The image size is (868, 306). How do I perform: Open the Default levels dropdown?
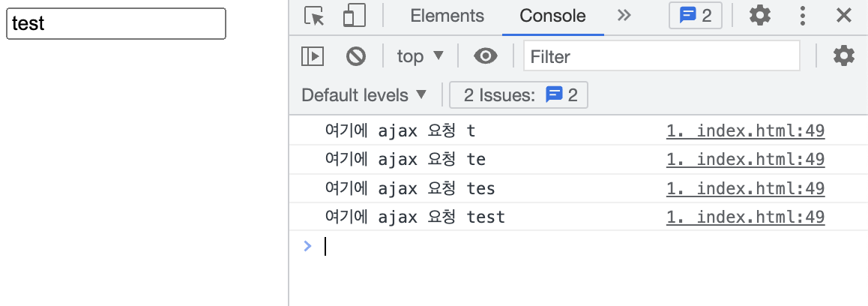364,95
